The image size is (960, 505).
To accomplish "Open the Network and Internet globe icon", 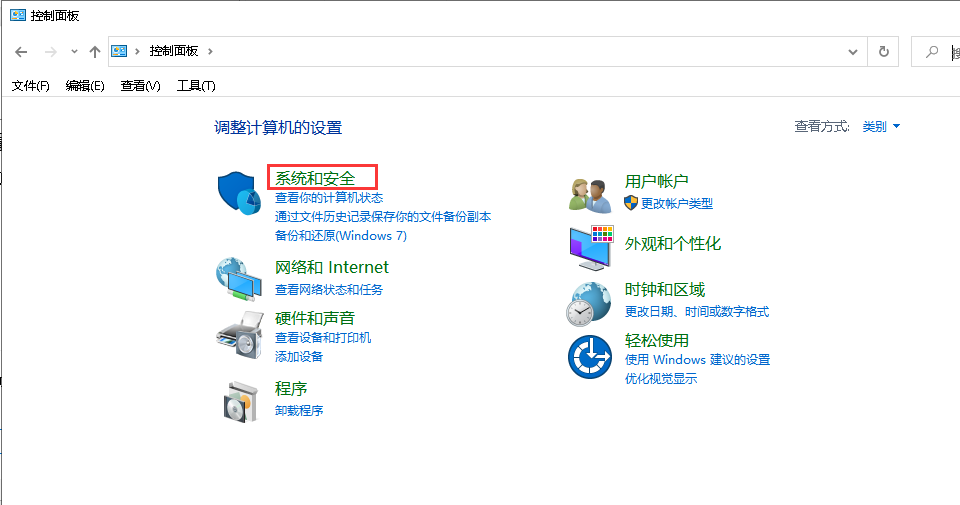I will click(x=238, y=279).
